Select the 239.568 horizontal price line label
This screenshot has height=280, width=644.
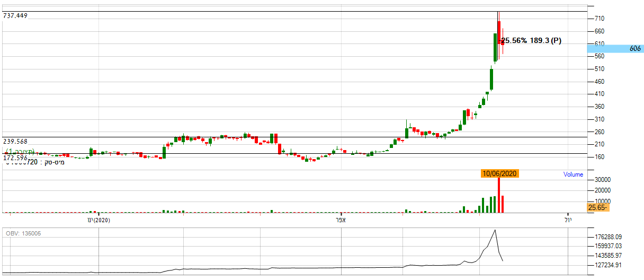coord(15,142)
